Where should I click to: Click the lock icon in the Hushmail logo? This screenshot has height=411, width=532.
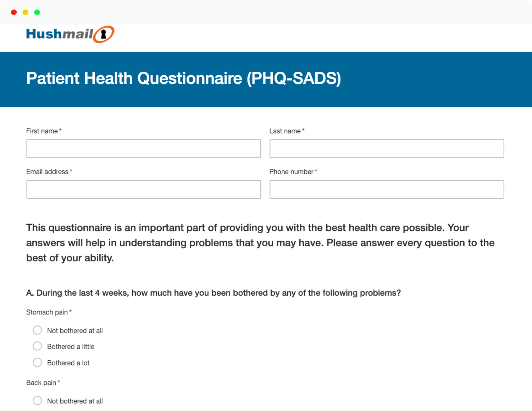pyautogui.click(x=104, y=34)
